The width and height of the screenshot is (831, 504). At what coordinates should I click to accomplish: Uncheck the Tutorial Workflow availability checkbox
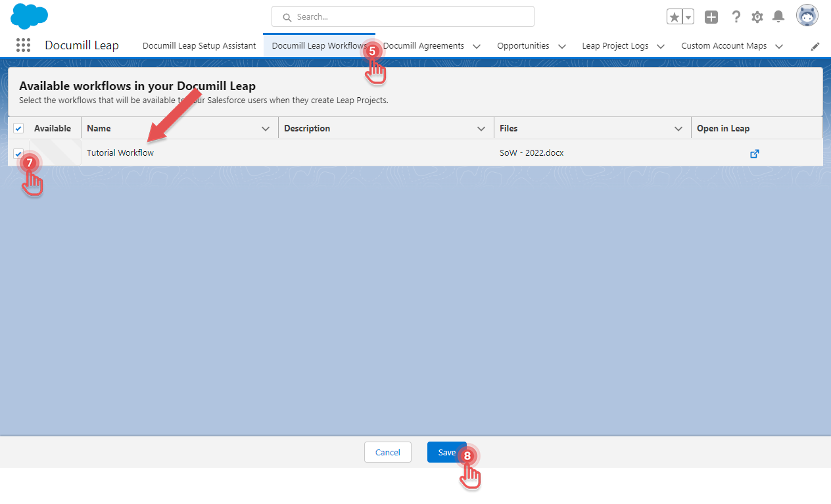tap(18, 153)
